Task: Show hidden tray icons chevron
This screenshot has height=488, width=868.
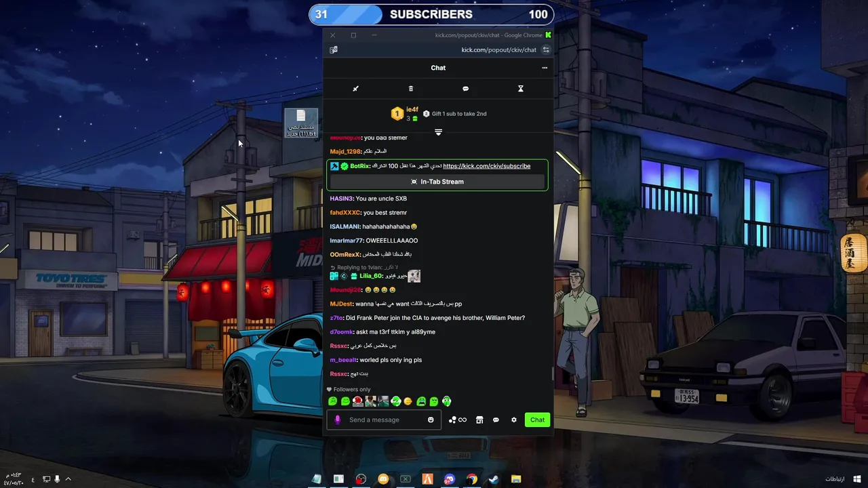Action: coord(68,479)
